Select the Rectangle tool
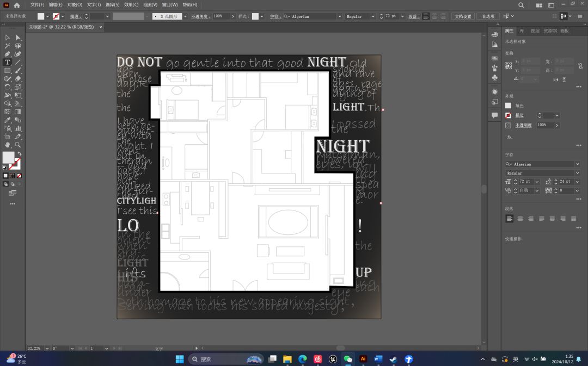The width and height of the screenshot is (588, 366). (7, 71)
